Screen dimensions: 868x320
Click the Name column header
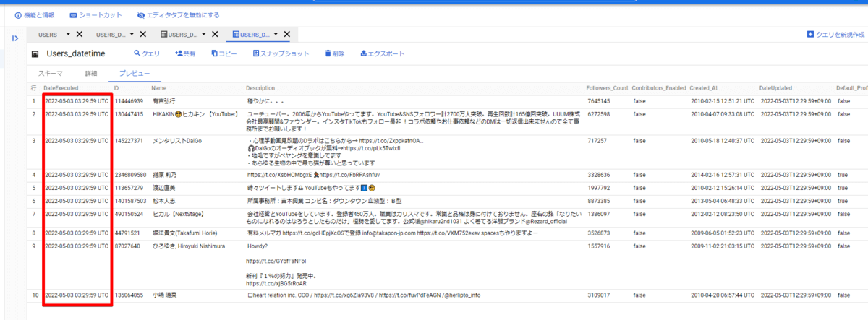tap(159, 88)
